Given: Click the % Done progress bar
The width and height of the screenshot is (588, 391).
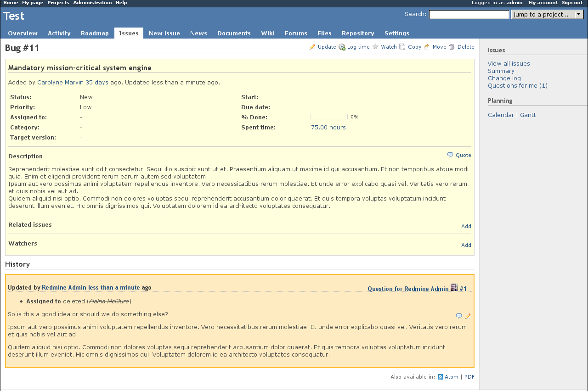Looking at the screenshot, I should coord(329,117).
